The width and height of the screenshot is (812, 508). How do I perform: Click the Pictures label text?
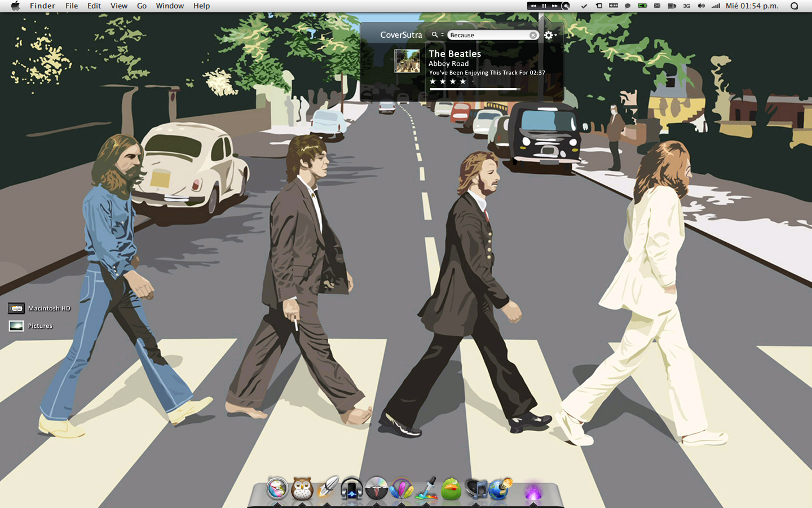click(x=40, y=326)
